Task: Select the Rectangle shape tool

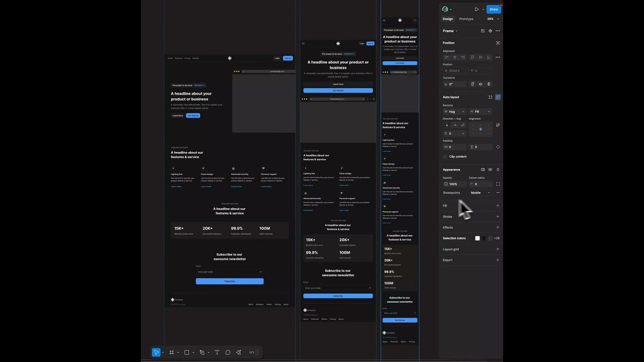Action: [x=187, y=352]
